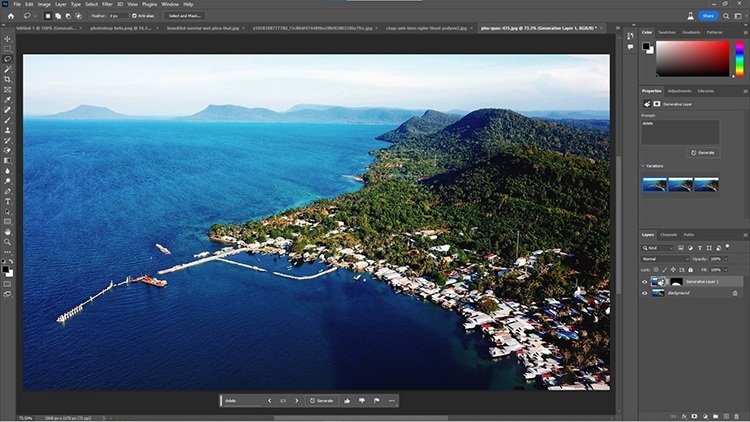The height and width of the screenshot is (422, 750).
Task: Open the workspace switcher dropdown
Action: pos(739,16)
